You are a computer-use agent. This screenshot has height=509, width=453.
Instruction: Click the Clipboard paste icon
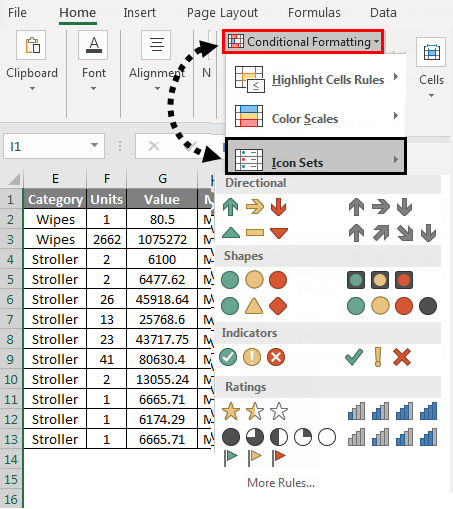[x=31, y=45]
